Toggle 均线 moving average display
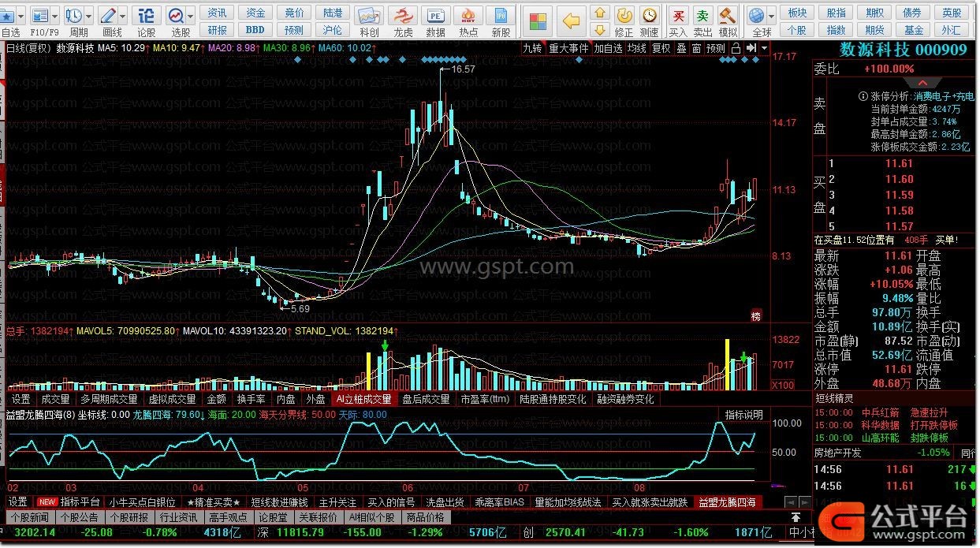 tap(637, 48)
